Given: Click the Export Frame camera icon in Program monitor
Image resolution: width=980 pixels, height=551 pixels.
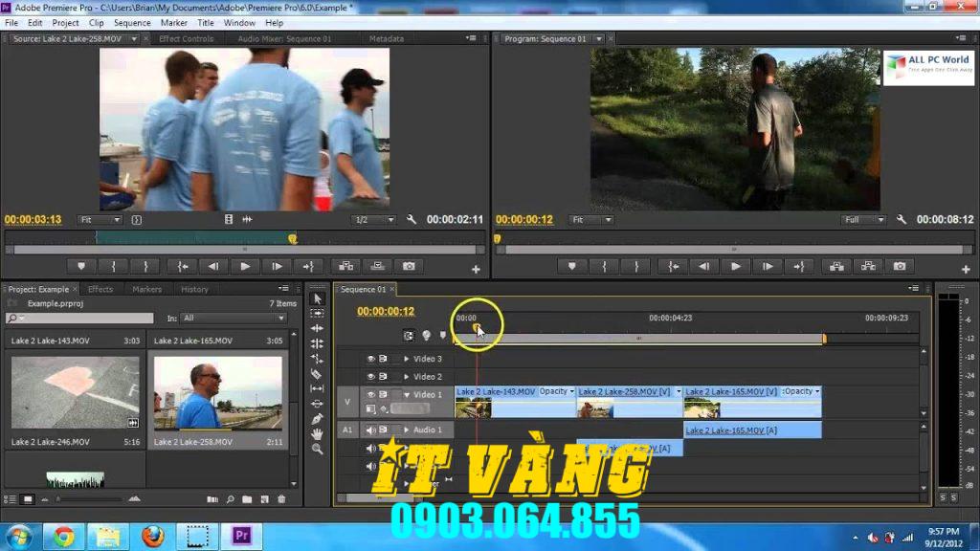Looking at the screenshot, I should click(900, 267).
